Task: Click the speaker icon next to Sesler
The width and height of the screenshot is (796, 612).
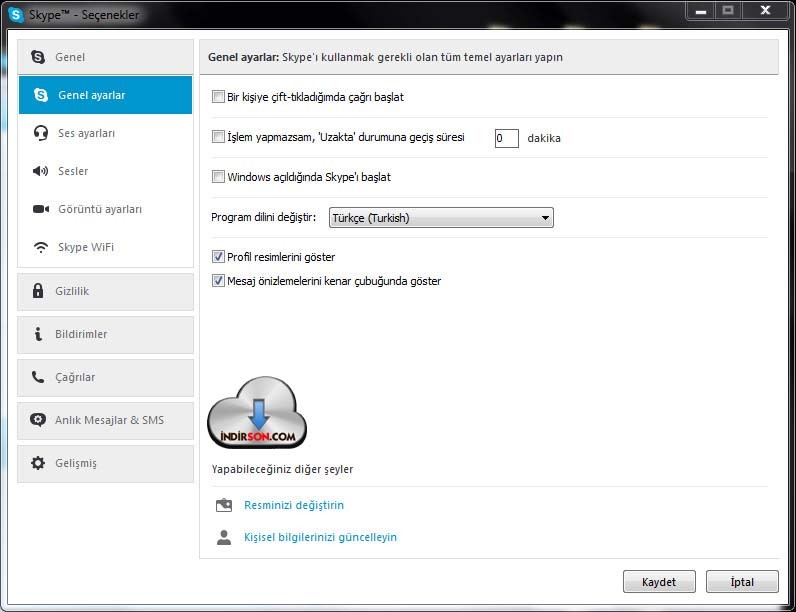Action: pyautogui.click(x=41, y=171)
